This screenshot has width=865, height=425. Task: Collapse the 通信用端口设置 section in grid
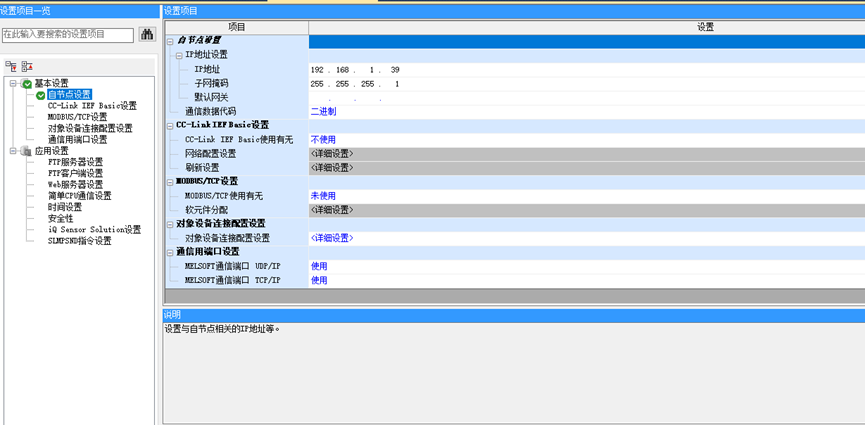169,252
